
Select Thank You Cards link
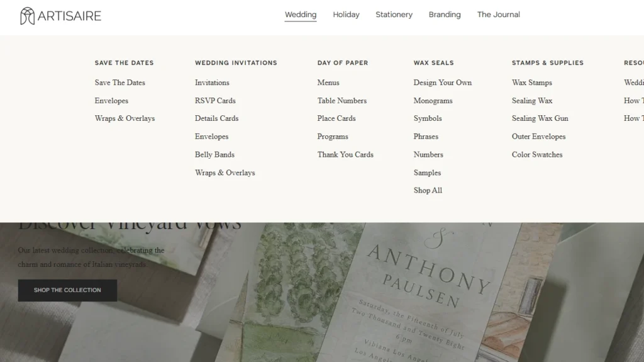(x=345, y=154)
